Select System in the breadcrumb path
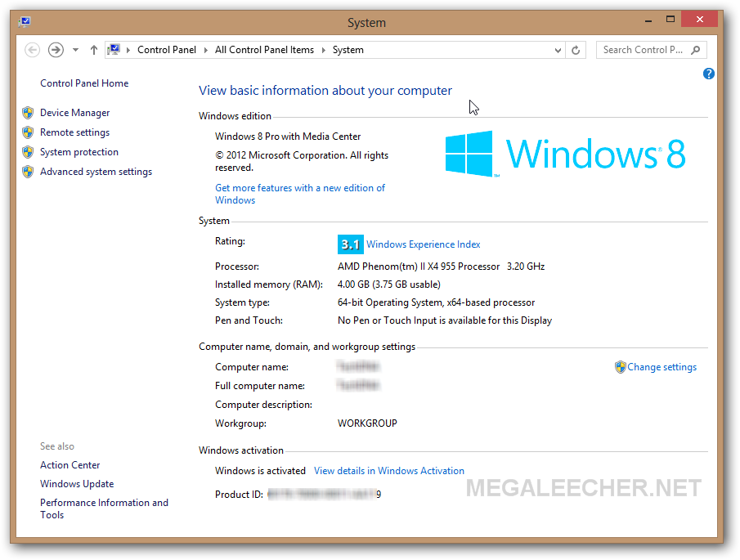 pyautogui.click(x=348, y=50)
